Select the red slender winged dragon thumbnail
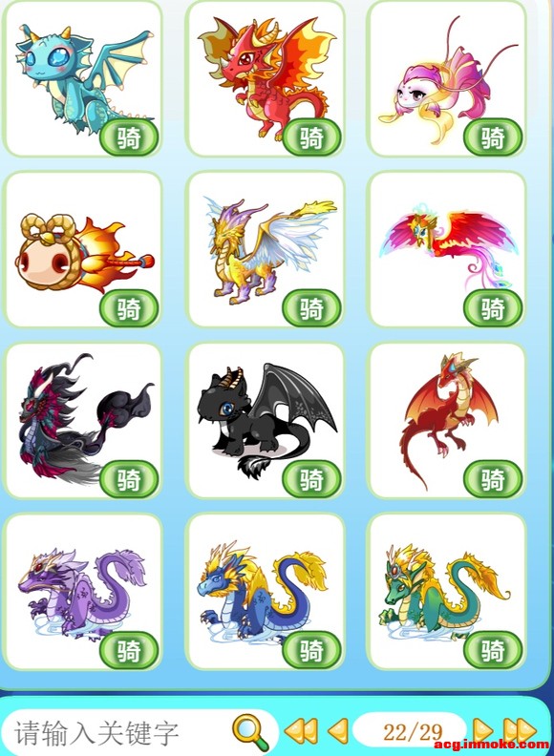This screenshot has width=554, height=756. (x=446, y=420)
